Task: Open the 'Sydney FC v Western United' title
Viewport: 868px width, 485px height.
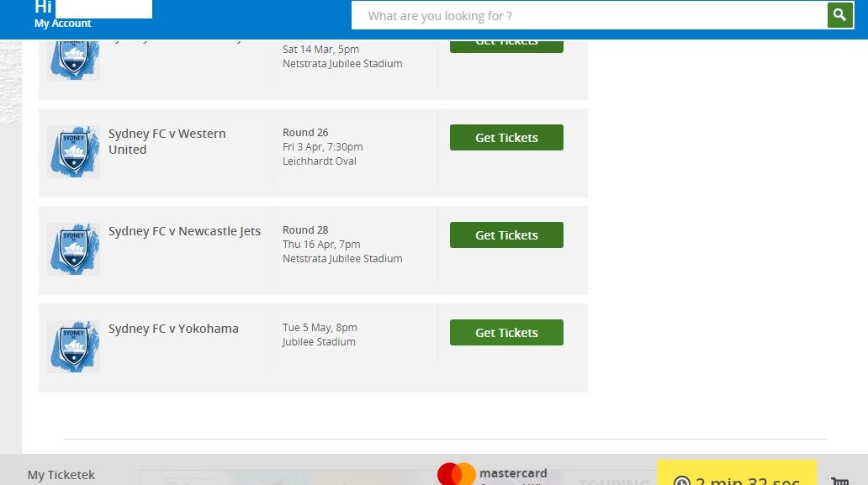Action: 167,141
